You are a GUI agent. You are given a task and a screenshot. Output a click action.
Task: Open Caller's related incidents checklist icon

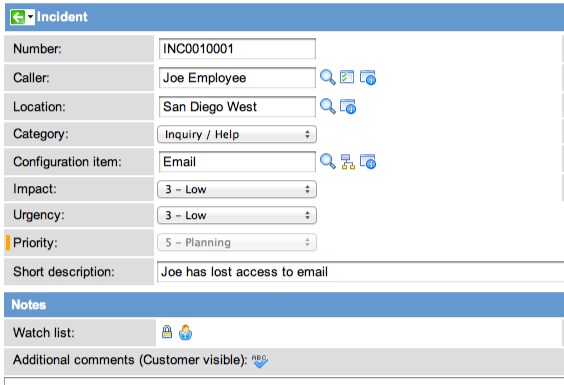point(347,77)
